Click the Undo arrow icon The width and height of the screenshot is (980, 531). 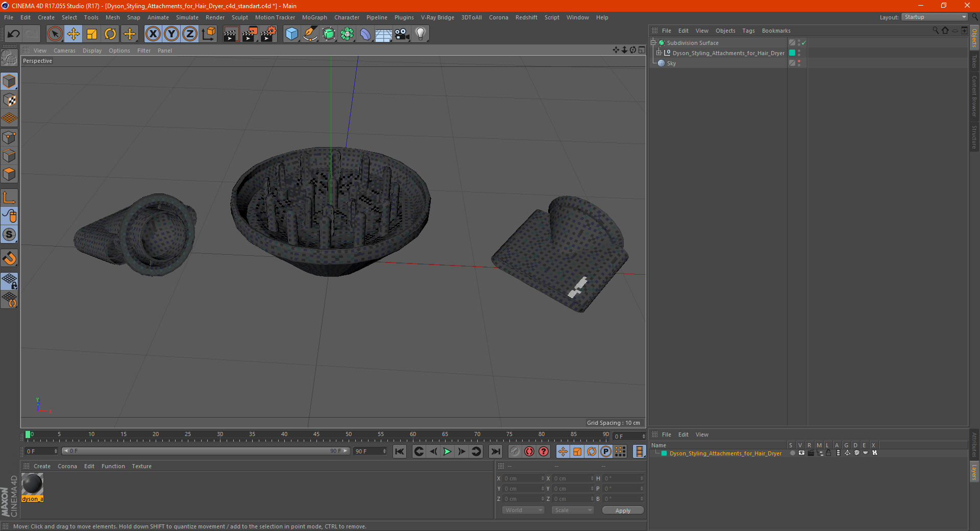point(14,34)
